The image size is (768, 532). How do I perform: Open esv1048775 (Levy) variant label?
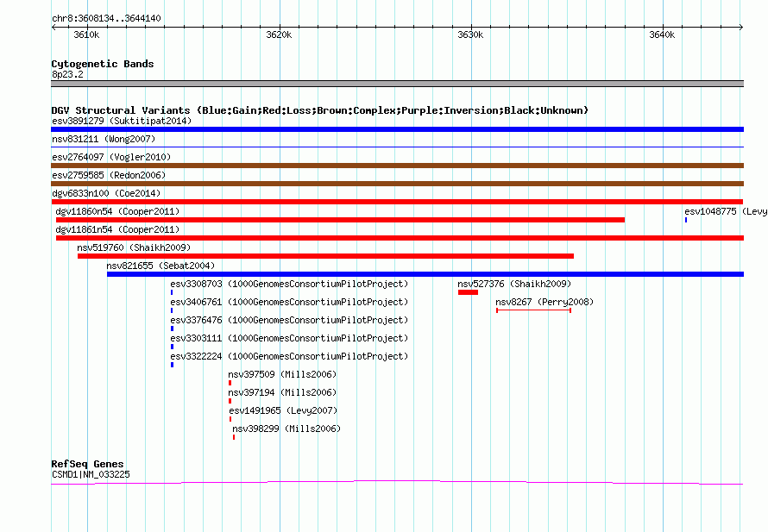pos(726,211)
